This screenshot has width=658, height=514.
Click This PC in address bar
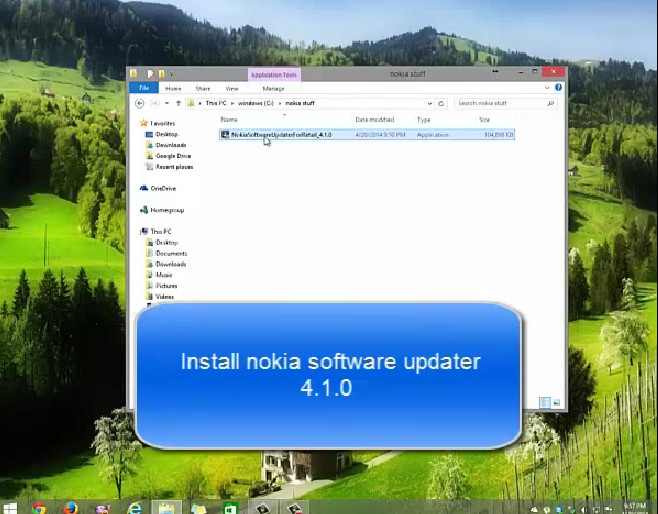tap(216, 103)
